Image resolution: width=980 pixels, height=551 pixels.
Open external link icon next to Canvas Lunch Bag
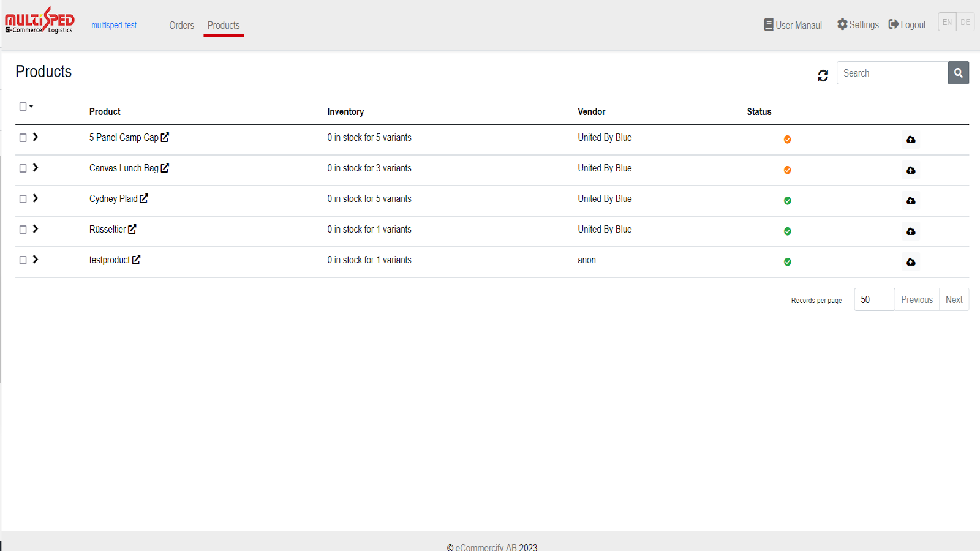(x=165, y=168)
